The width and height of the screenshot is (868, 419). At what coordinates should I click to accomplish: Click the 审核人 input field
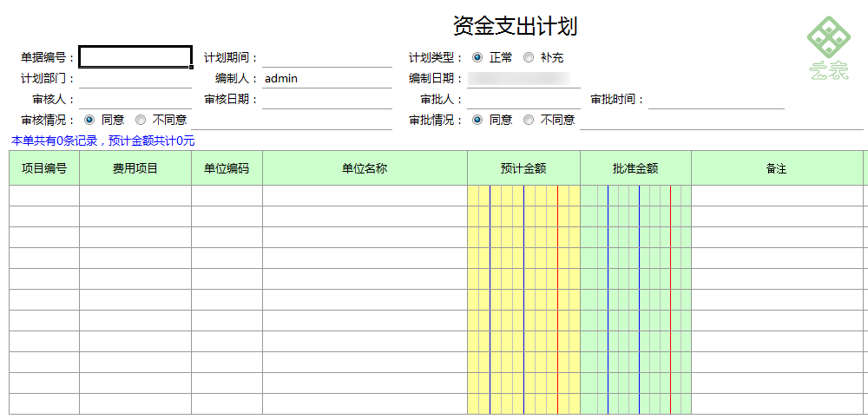pyautogui.click(x=135, y=99)
